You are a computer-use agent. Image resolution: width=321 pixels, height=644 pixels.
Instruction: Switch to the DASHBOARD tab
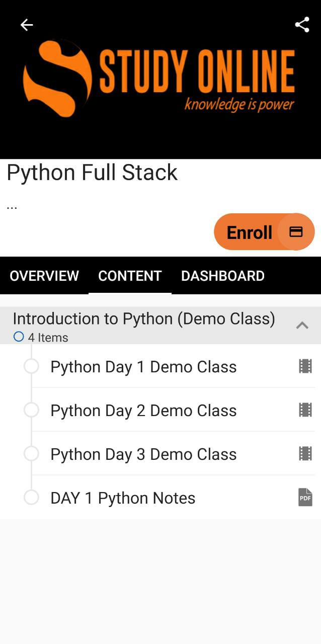point(222,276)
